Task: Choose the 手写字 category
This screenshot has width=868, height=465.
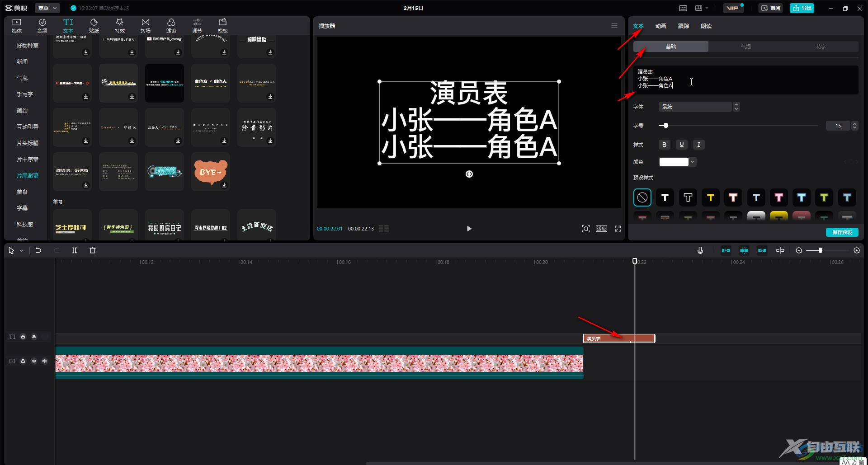Action: [25, 94]
